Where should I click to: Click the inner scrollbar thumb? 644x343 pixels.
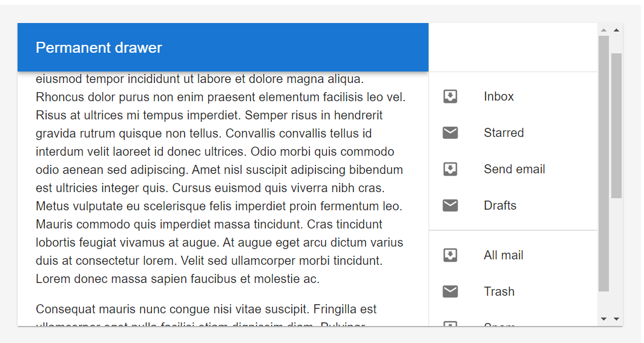tap(603, 164)
